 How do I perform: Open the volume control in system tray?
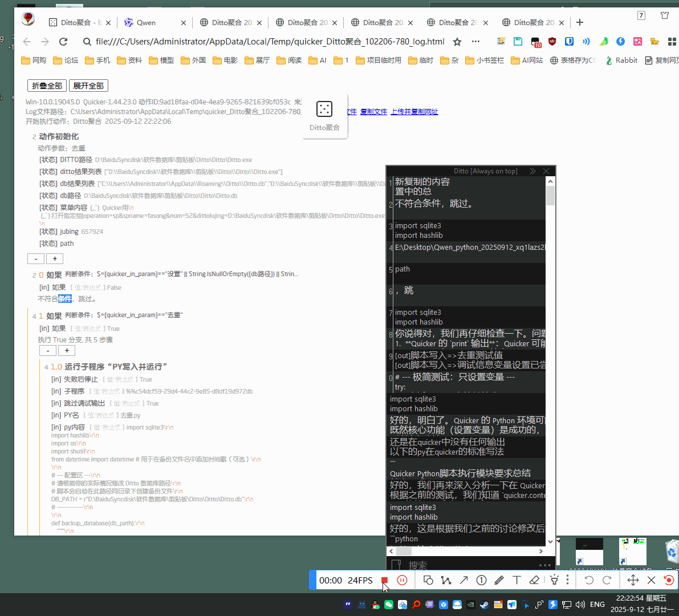pyautogui.click(x=581, y=605)
